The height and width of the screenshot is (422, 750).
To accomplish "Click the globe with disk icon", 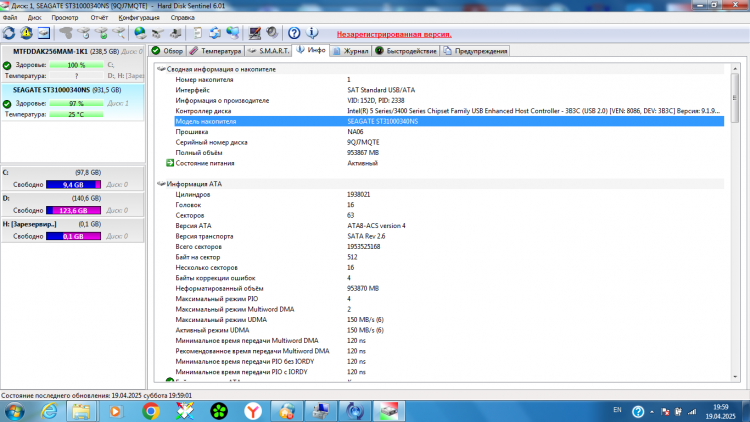I will (x=140, y=33).
